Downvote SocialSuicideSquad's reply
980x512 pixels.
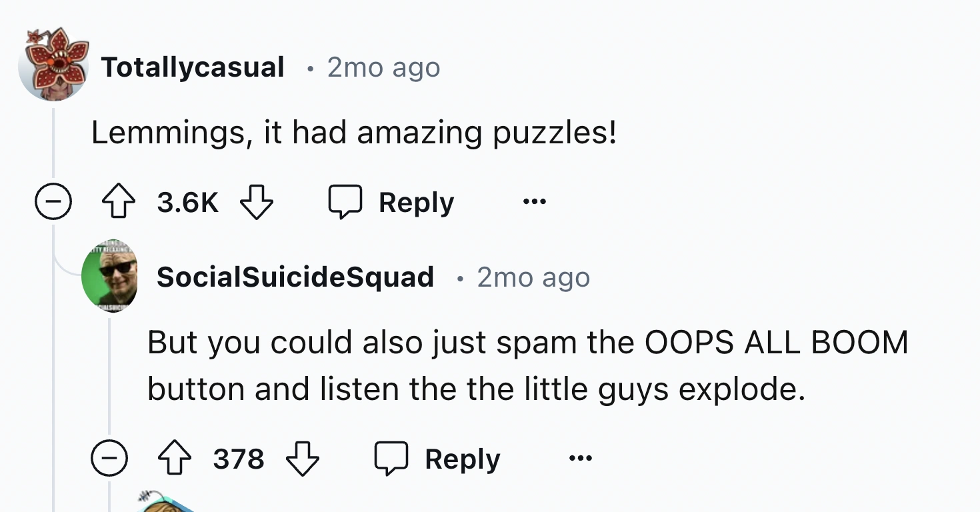tap(303, 459)
